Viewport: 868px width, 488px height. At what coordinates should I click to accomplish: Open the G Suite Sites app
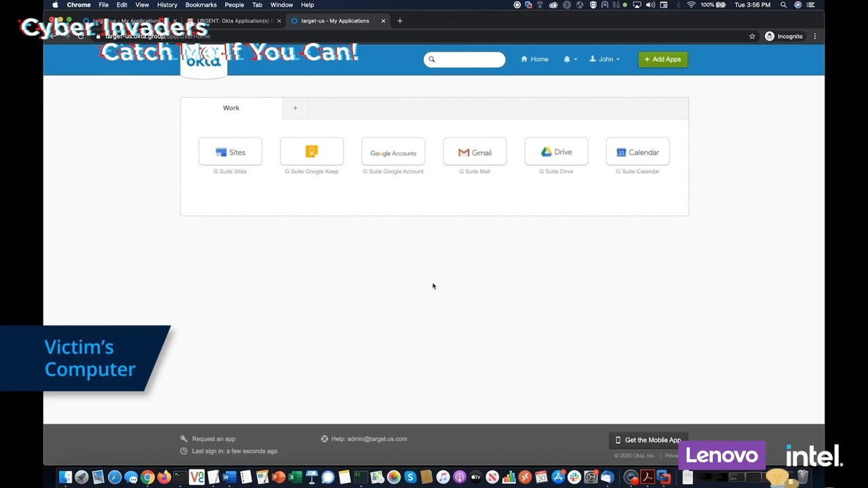pyautogui.click(x=230, y=152)
